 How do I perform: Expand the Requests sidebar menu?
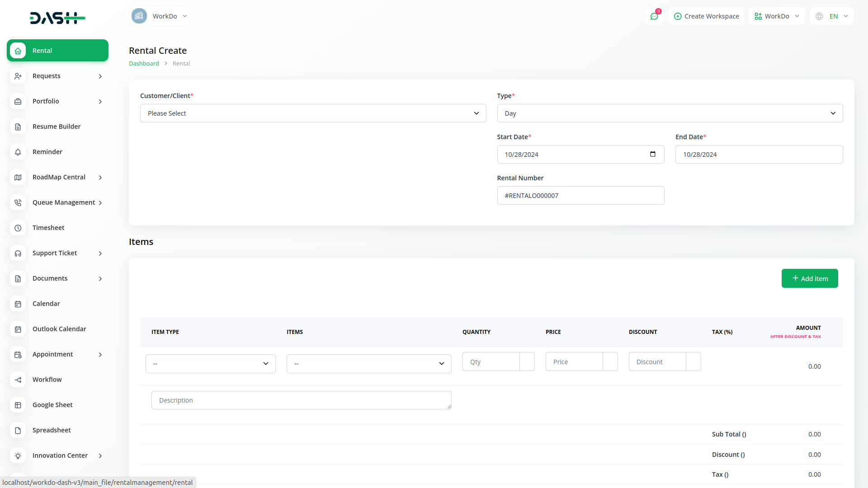pyautogui.click(x=58, y=76)
